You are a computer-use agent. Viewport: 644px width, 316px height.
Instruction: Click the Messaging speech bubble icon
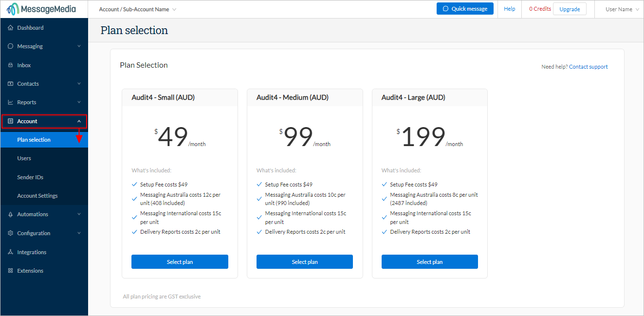[x=11, y=46]
